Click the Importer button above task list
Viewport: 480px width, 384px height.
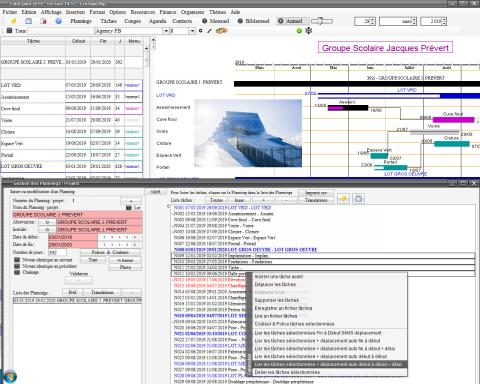tap(316, 193)
